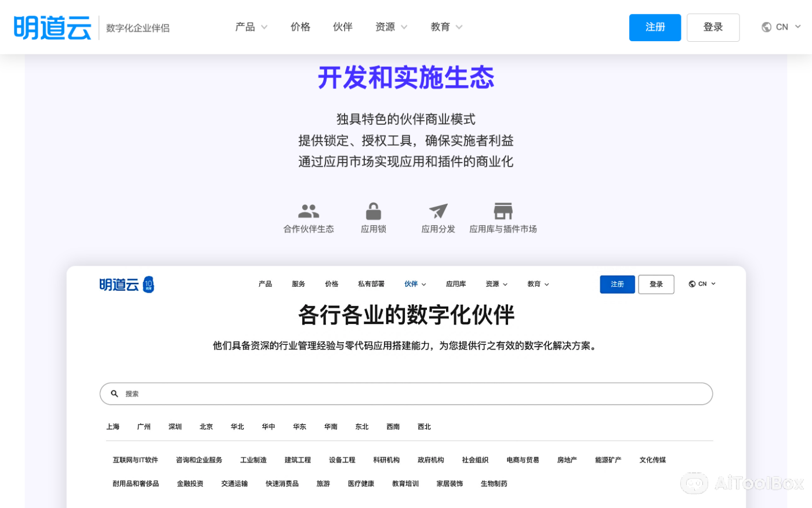Click the globe icon next to CN
The height and width of the screenshot is (508, 812).
click(767, 27)
